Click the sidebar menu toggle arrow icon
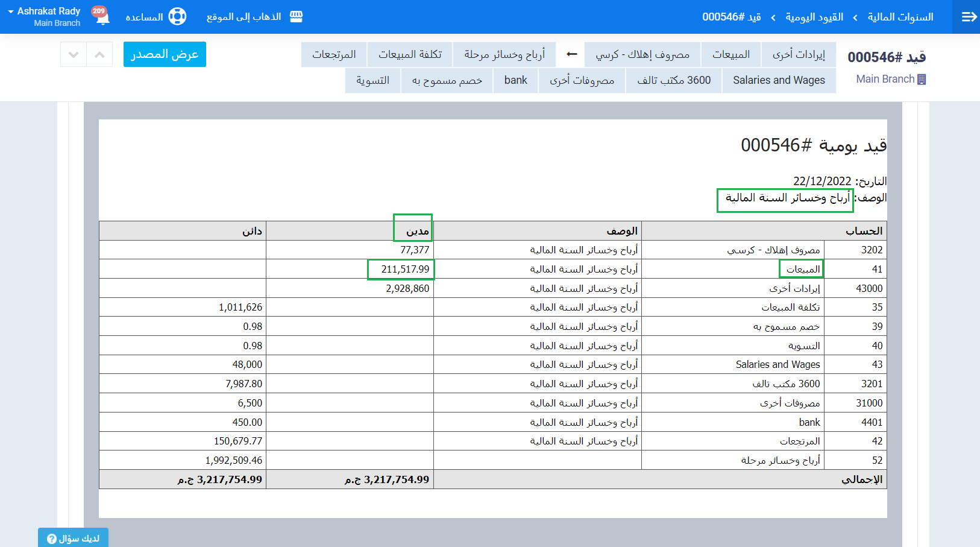This screenshot has width=980, height=547. (969, 17)
